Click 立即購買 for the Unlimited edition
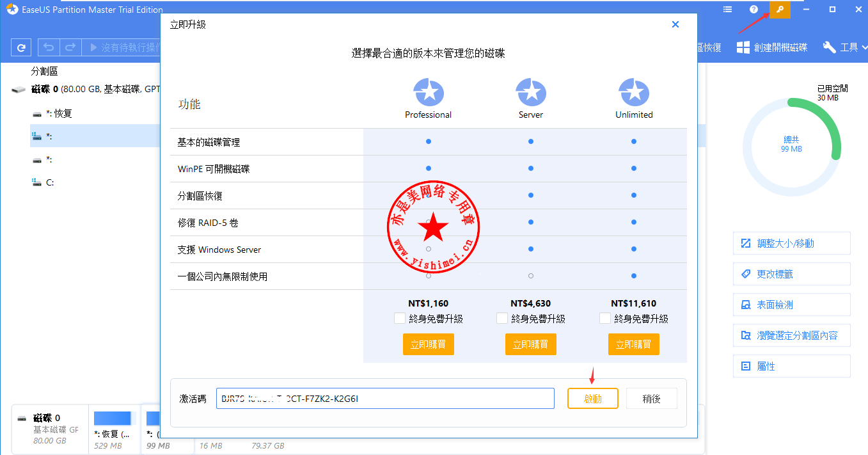The width and height of the screenshot is (868, 455). [x=634, y=344]
